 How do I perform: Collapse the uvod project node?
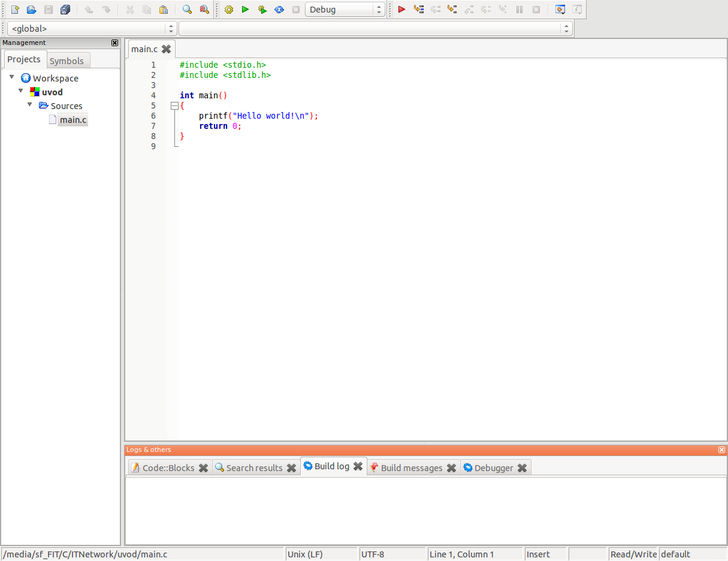pyautogui.click(x=21, y=91)
